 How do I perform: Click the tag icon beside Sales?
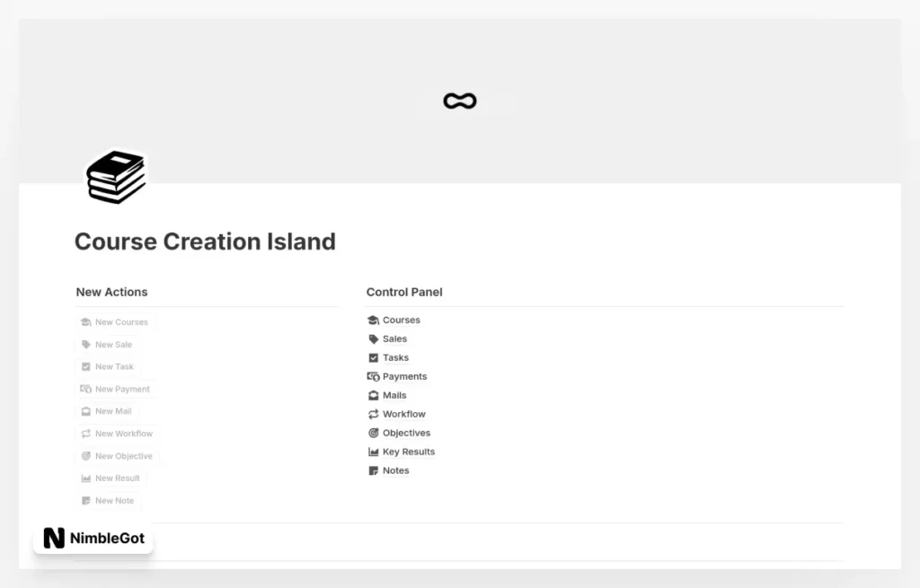[374, 339]
